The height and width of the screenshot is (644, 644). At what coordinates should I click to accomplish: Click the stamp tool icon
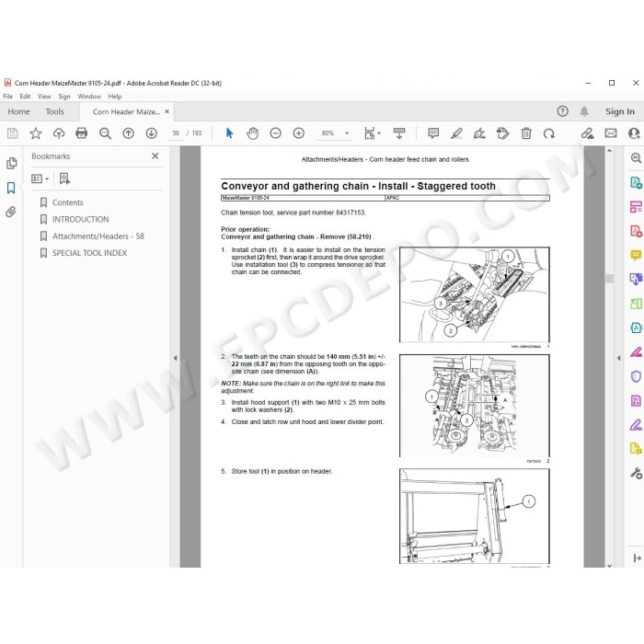point(502,133)
